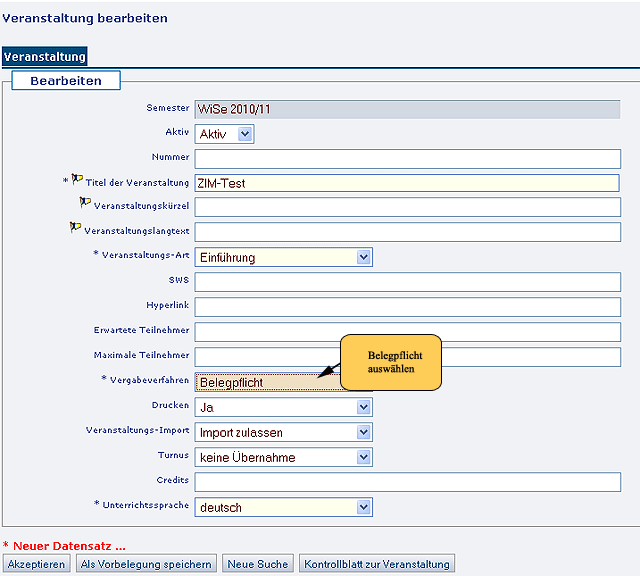Select the Veranstaltung tab
The image size is (640, 576).
tap(45, 57)
